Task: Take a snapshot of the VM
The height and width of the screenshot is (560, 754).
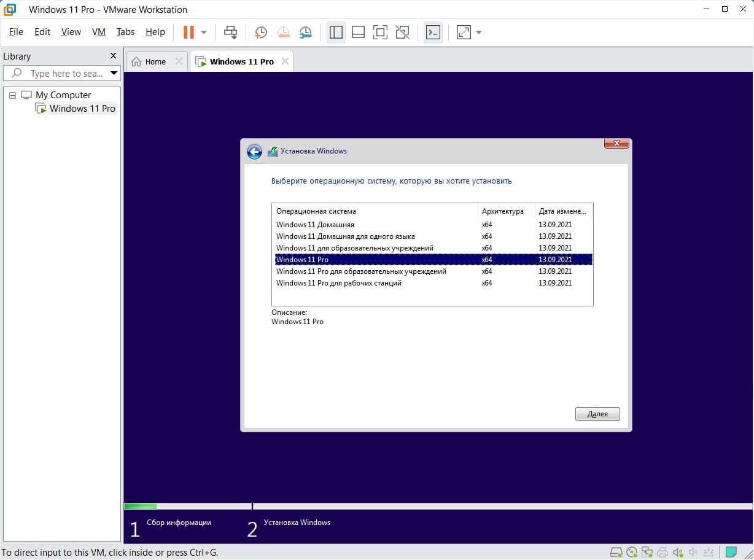Action: click(261, 32)
